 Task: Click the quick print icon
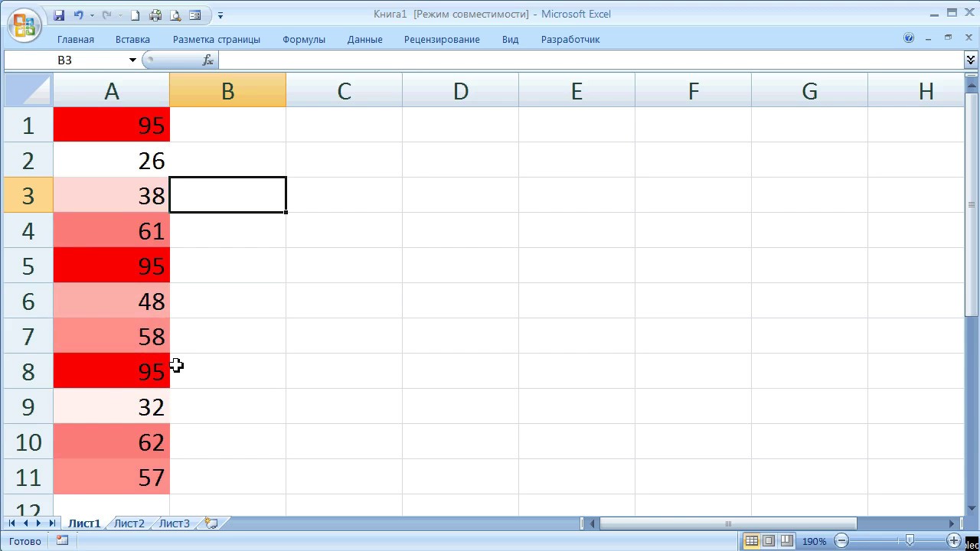[155, 15]
